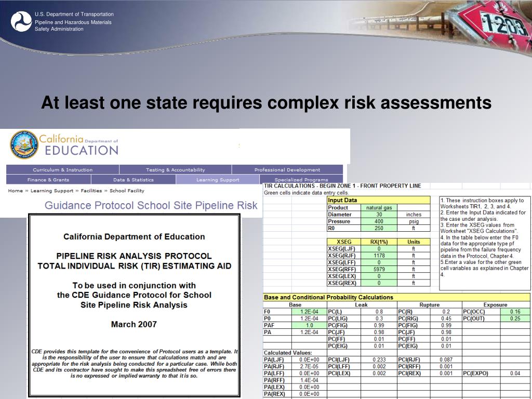Select the XSEG(LJF) value cell
This screenshot has height=399, width=532.
379,249
